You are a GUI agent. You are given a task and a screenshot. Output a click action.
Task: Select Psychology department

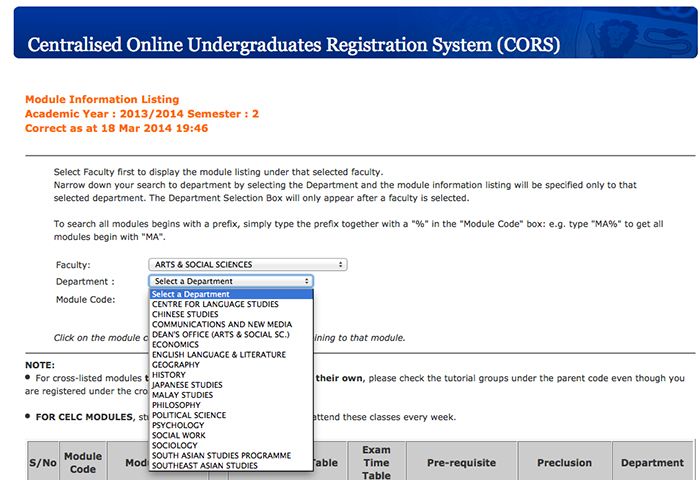(x=231, y=426)
